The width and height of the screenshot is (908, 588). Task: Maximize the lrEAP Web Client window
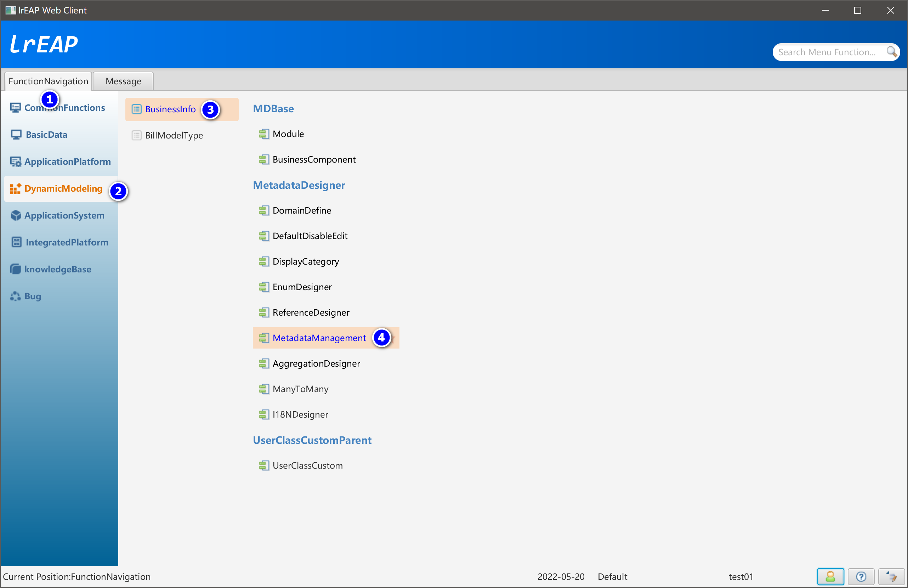(x=858, y=10)
